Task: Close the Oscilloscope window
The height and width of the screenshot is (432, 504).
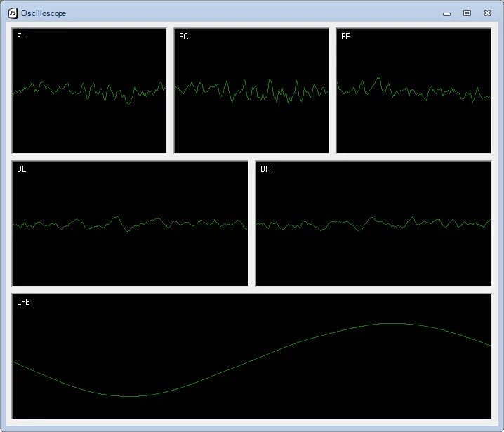Action: coord(487,13)
